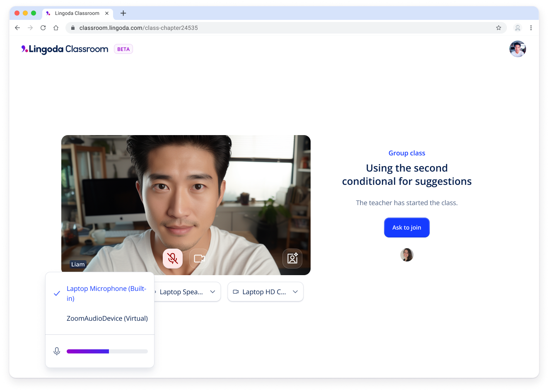Image resolution: width=550 pixels, height=392 pixels.
Task: Click the microphone icon beside level meter
Action: [x=57, y=351]
